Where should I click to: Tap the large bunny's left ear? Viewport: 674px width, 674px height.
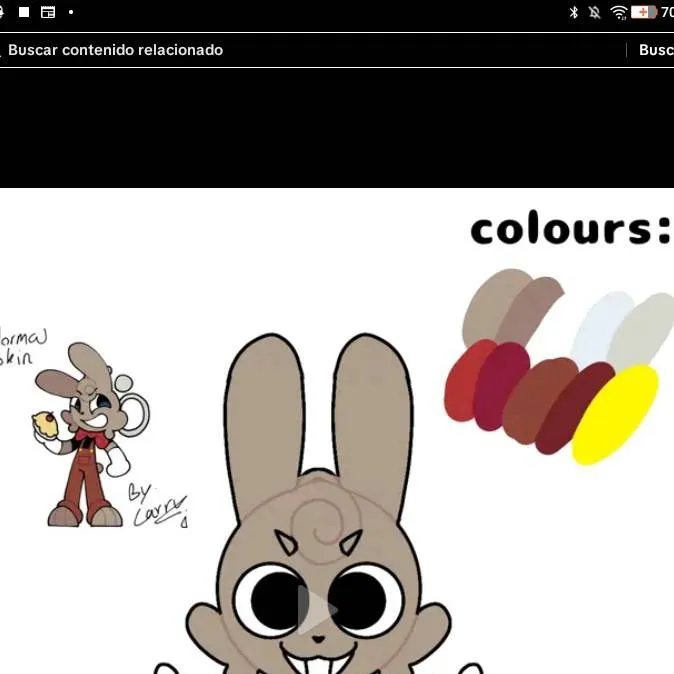(264, 423)
